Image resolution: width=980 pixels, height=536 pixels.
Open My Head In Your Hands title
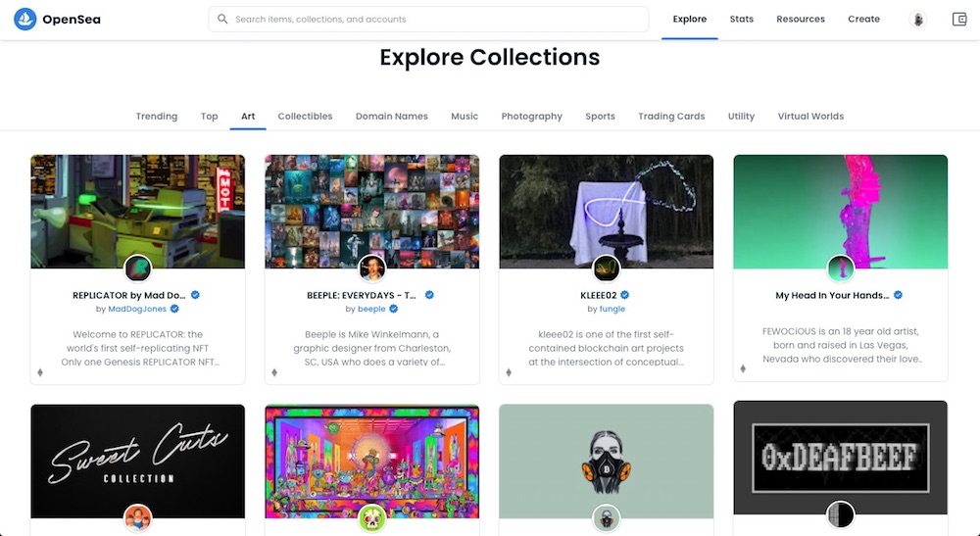click(x=832, y=295)
